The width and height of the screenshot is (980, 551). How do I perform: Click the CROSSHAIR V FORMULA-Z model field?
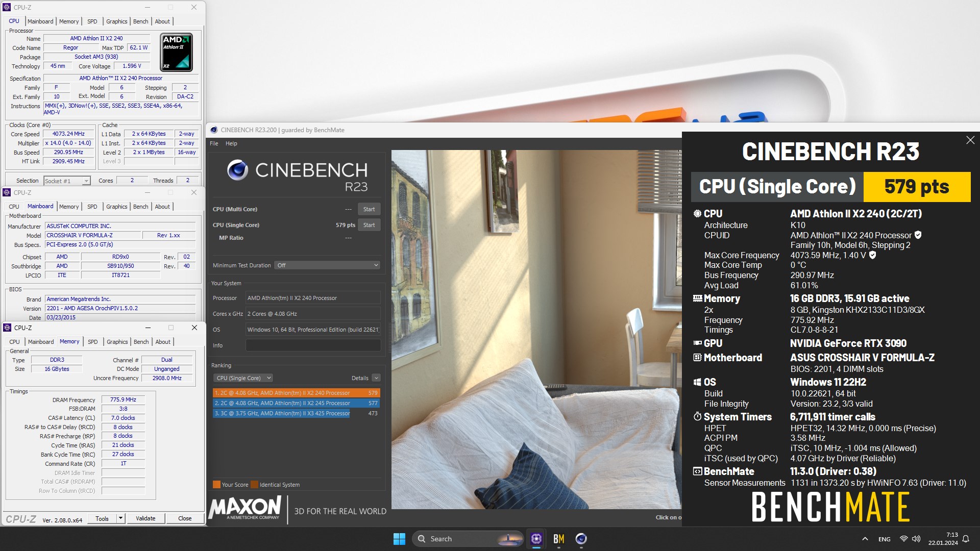[x=92, y=235]
